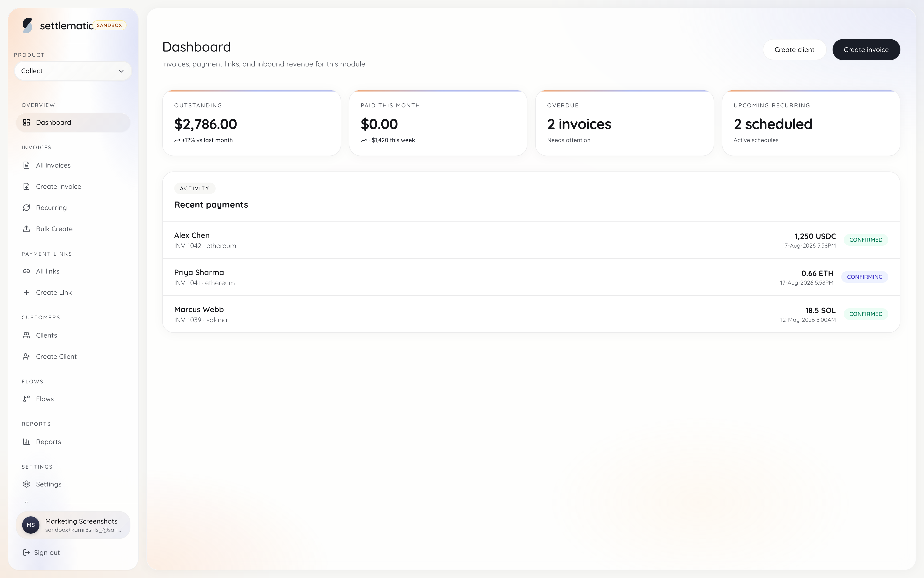Select Marcus Webb payment row name
The image size is (924, 578).
pyautogui.click(x=199, y=310)
